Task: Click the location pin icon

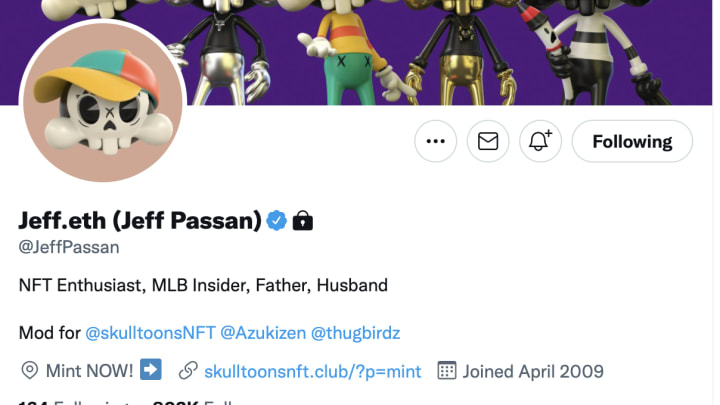Action: coord(30,371)
